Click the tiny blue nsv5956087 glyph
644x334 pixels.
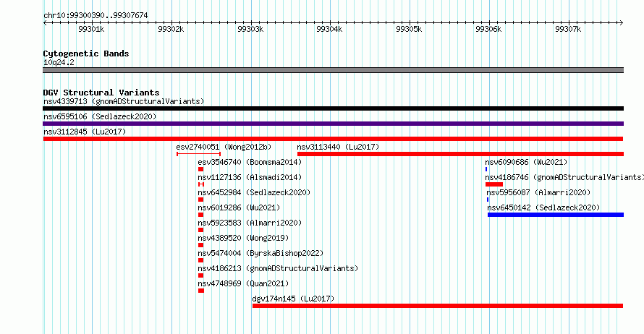488,200
